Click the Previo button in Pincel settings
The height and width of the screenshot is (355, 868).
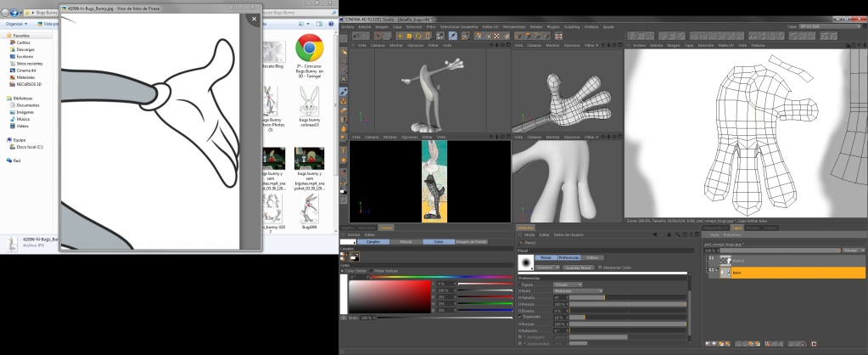[x=546, y=257]
